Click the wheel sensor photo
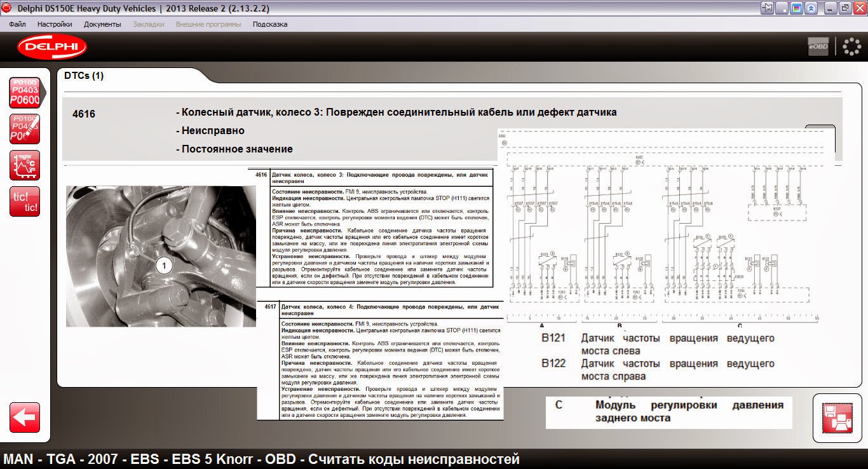Image resolution: width=868 pixels, height=469 pixels. coord(161,256)
